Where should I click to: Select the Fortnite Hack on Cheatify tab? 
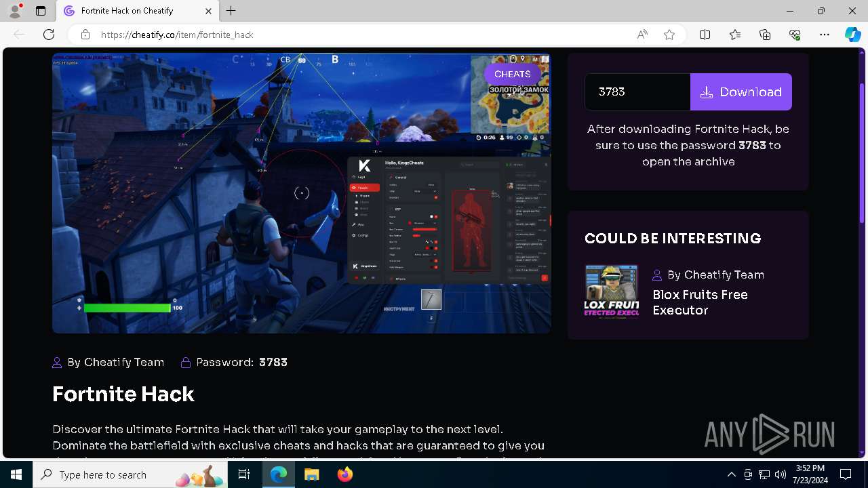point(138,11)
